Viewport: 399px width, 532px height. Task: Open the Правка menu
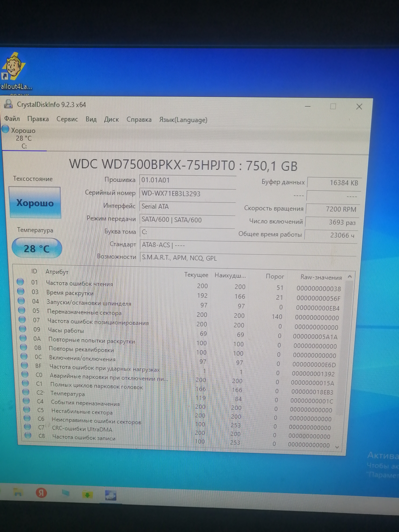pyautogui.click(x=38, y=119)
